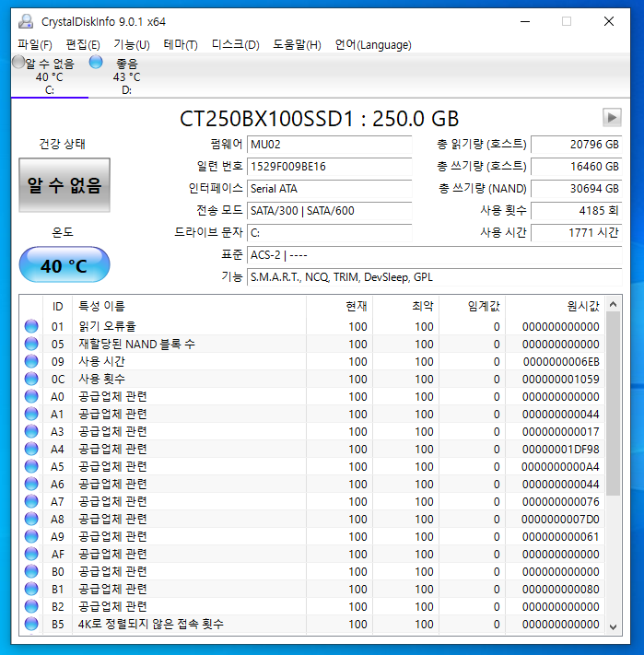
Task: Click the 알 수 없음 health status button
Action: click(x=64, y=185)
